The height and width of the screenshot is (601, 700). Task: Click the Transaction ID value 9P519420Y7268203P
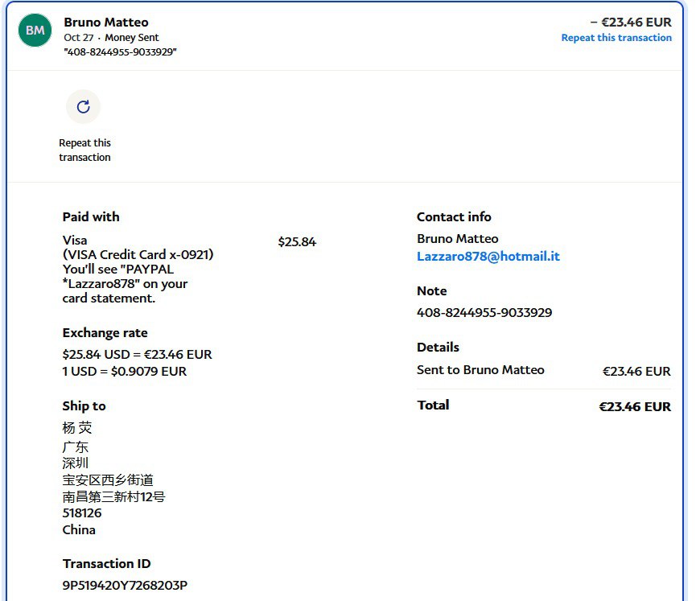125,585
